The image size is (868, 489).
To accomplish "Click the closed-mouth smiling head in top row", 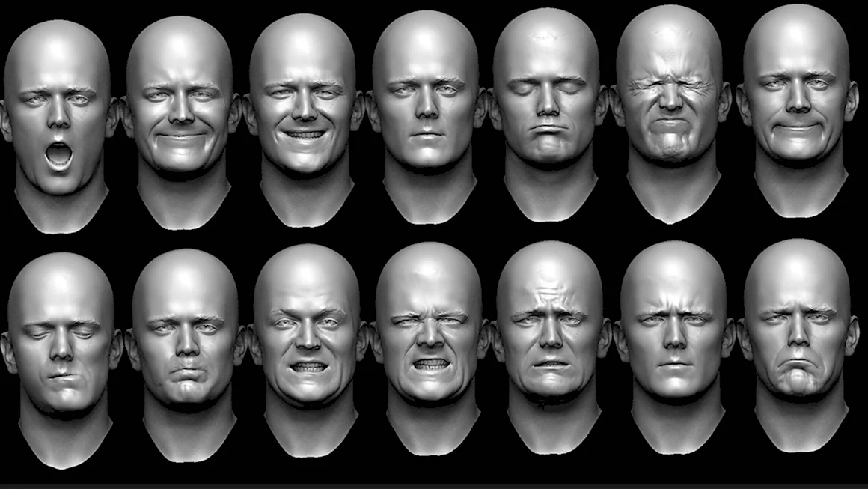I will pyautogui.click(x=180, y=112).
